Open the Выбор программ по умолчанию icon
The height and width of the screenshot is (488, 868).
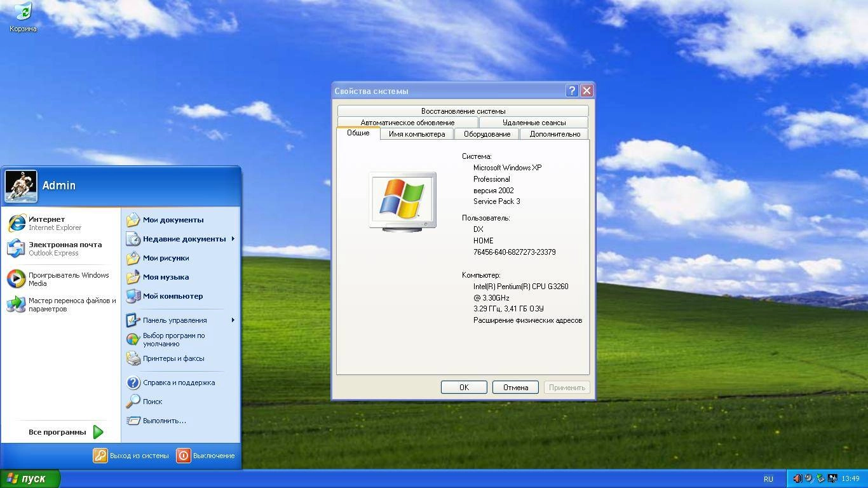[x=133, y=339]
